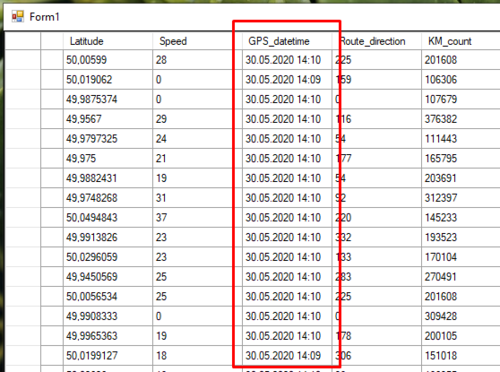500x372 pixels.
Task: Select Latitude cell 49,9748268
Action: click(108, 198)
